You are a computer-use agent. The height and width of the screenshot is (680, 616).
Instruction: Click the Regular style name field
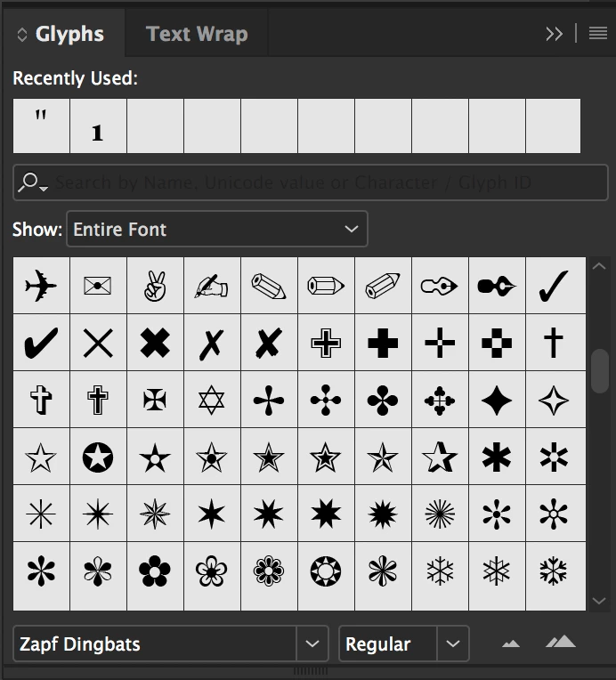(388, 644)
